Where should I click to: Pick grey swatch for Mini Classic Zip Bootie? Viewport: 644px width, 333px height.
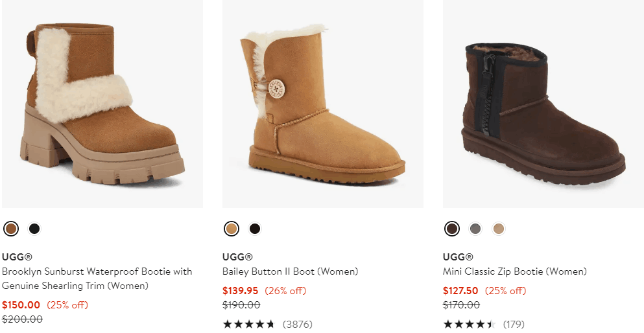(475, 229)
